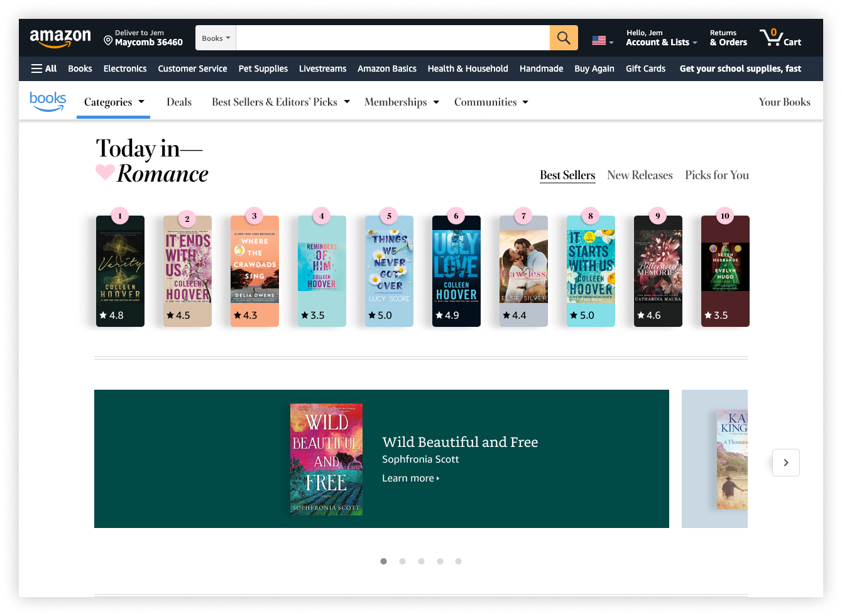Click the delivery location pin icon
Image resolution: width=842 pixels, height=616 pixels.
pos(108,41)
